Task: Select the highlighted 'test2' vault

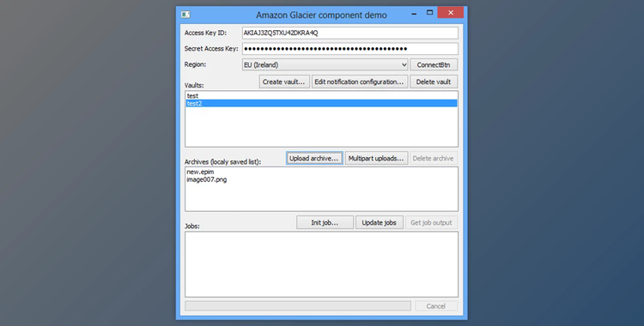Action: [321, 104]
